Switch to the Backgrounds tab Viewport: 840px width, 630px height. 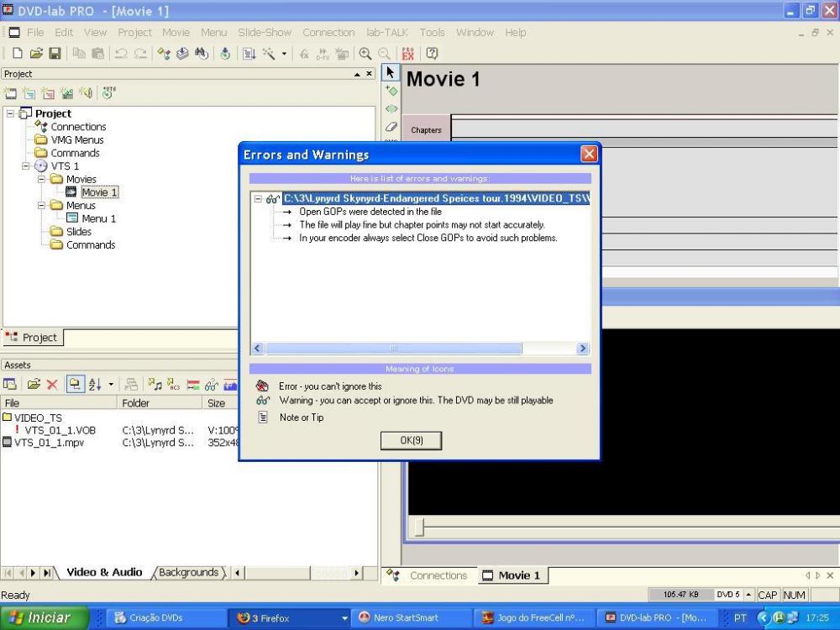[189, 573]
